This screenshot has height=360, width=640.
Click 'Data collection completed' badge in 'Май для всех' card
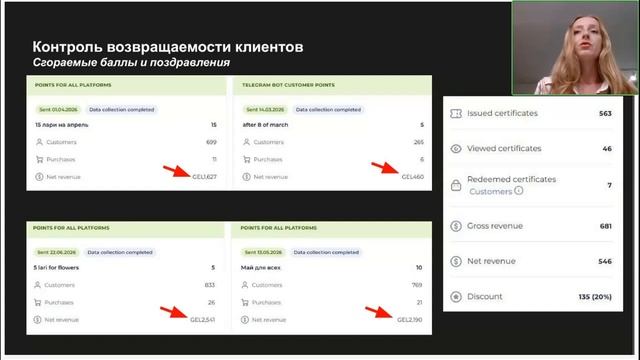coord(326,252)
